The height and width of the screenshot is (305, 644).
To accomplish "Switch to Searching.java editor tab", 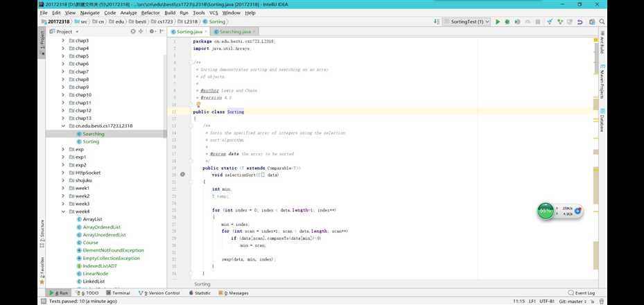I will [x=234, y=32].
